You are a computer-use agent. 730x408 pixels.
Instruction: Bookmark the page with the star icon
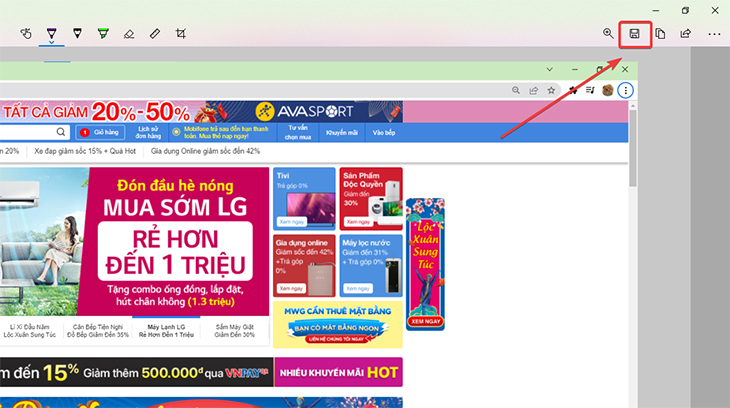point(551,90)
